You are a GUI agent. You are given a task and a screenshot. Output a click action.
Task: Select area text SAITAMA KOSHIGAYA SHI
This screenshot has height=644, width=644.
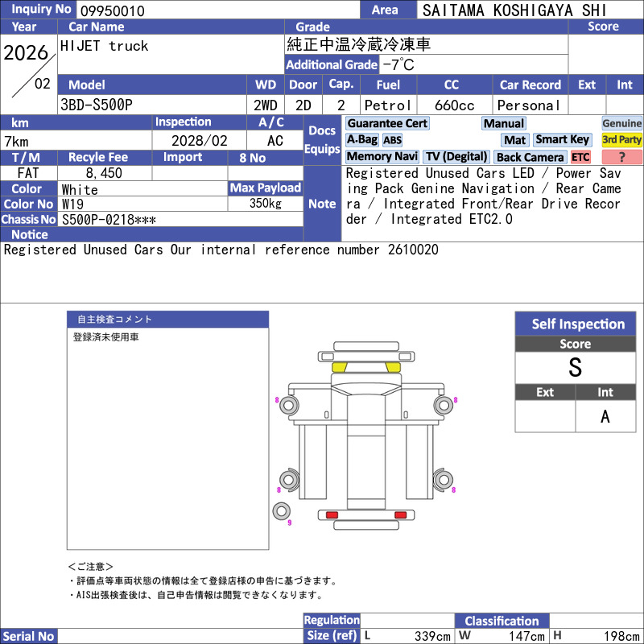point(514,10)
